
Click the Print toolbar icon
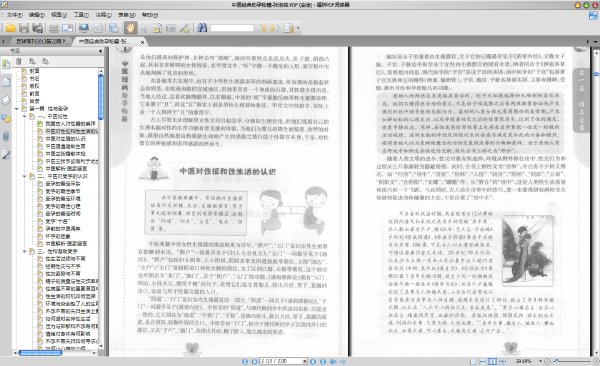coord(54,28)
